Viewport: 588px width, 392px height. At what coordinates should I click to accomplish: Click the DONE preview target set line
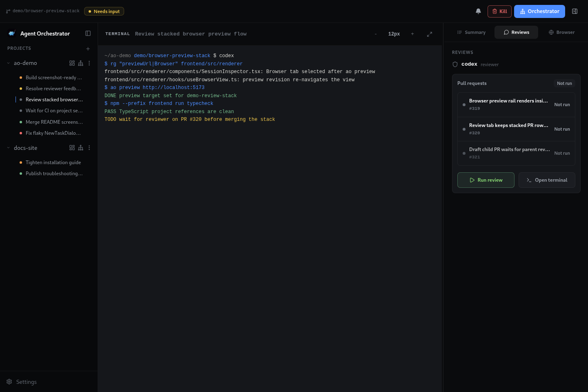(x=171, y=96)
